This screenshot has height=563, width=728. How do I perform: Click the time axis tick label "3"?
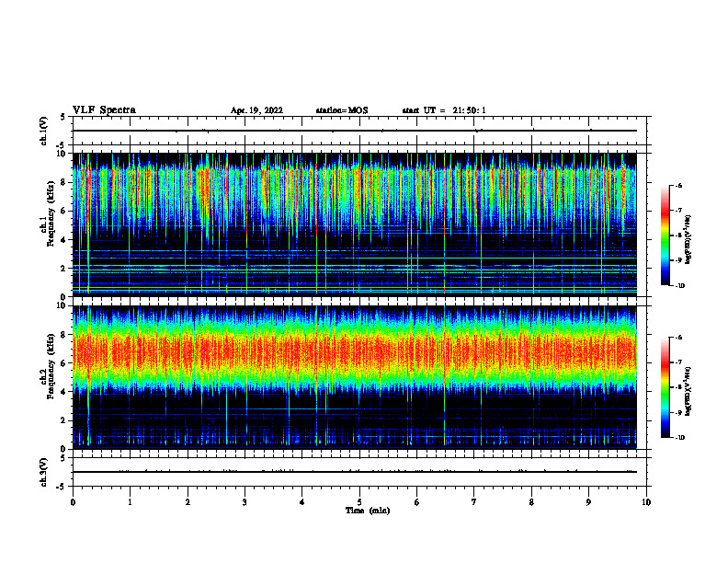point(245,502)
